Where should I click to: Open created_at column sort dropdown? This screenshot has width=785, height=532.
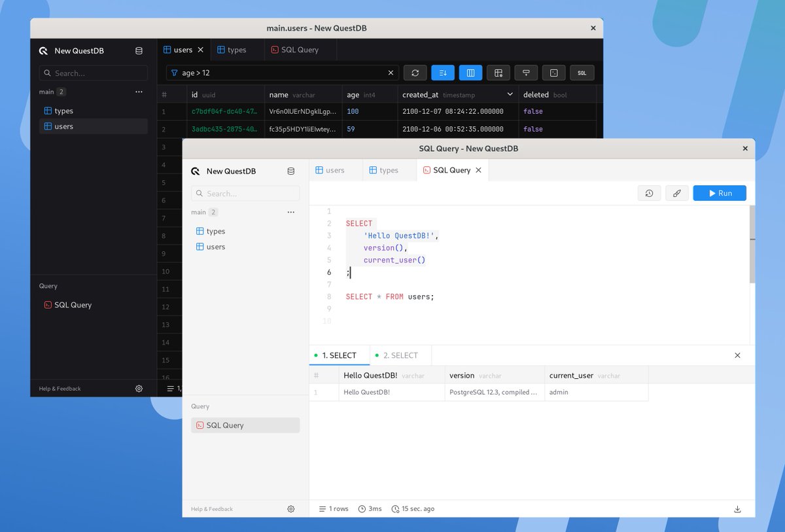(510, 95)
